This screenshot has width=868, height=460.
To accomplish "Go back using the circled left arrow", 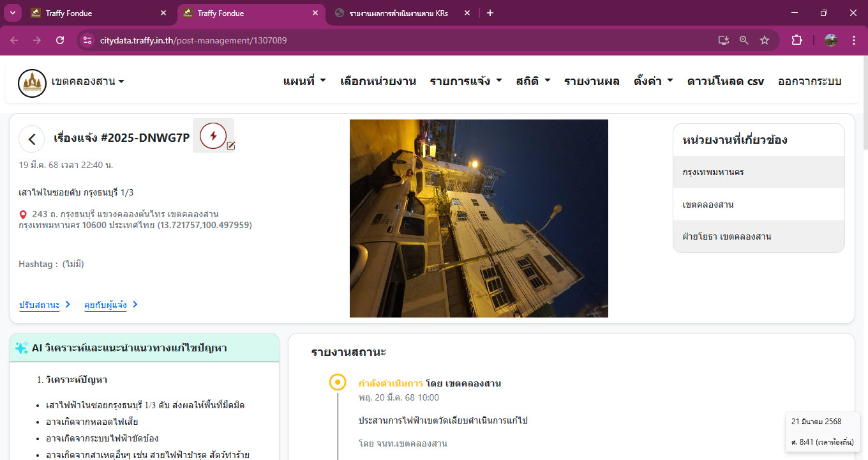I will (x=32, y=139).
